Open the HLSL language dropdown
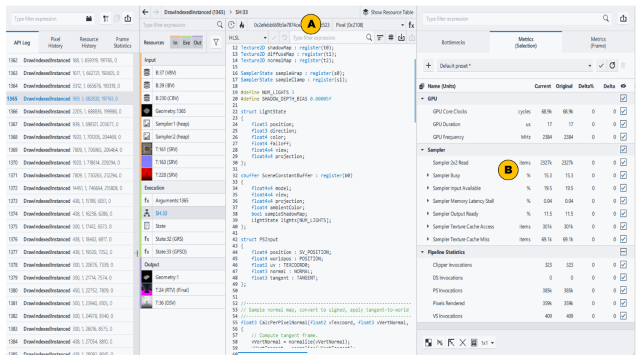The height and width of the screenshot is (361, 641). click(x=248, y=38)
